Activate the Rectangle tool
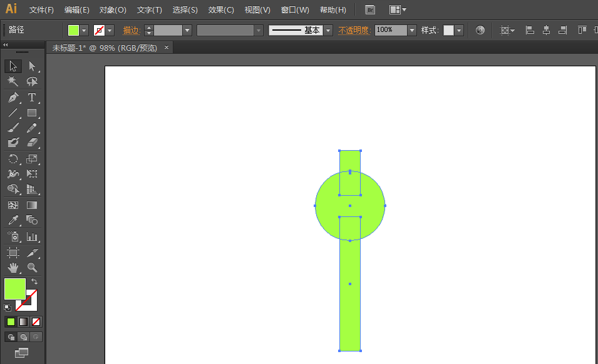598x364 pixels. [32, 113]
